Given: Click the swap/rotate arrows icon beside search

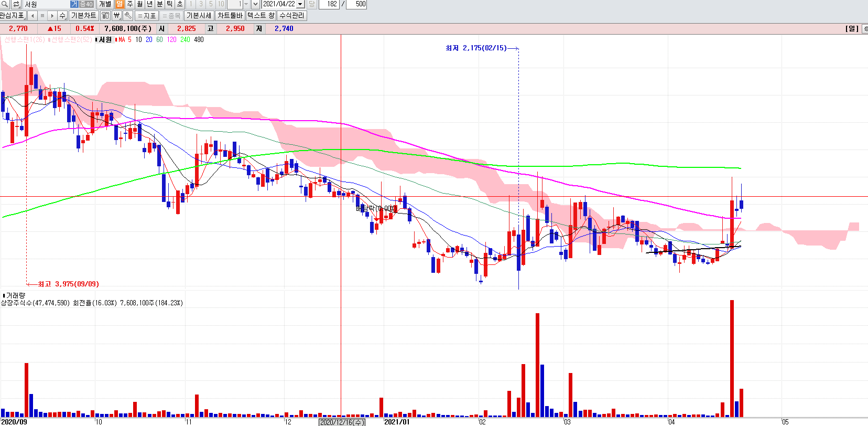Looking at the screenshot, I should tap(16, 4).
